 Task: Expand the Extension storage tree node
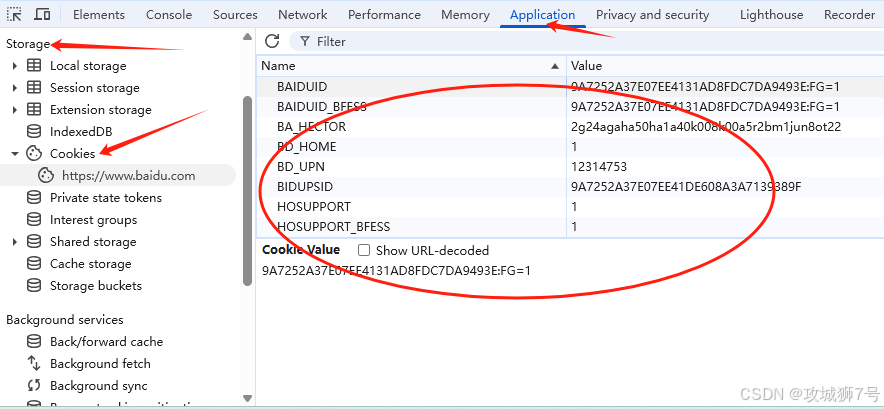15,110
